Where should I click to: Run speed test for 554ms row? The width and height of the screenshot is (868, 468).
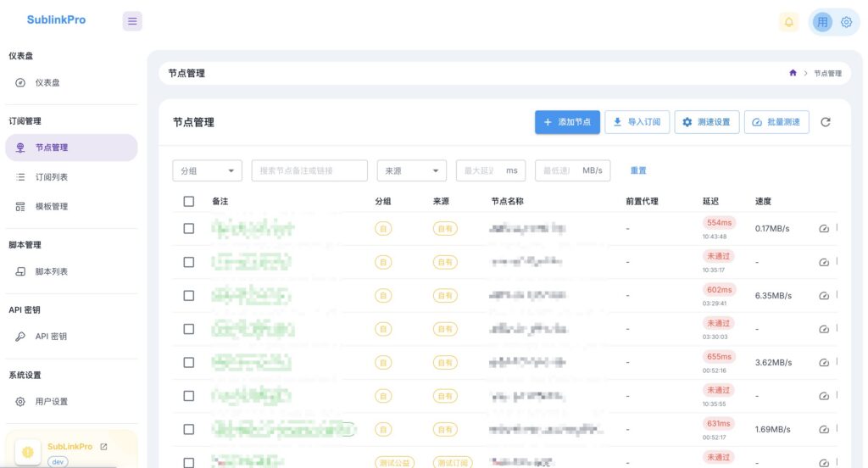pos(824,228)
